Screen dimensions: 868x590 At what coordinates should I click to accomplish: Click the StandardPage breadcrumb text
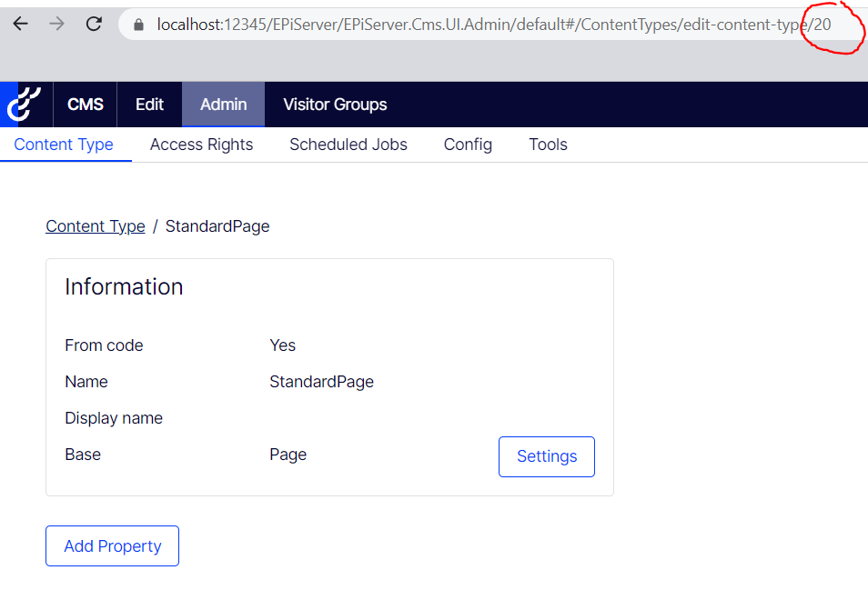click(x=217, y=226)
